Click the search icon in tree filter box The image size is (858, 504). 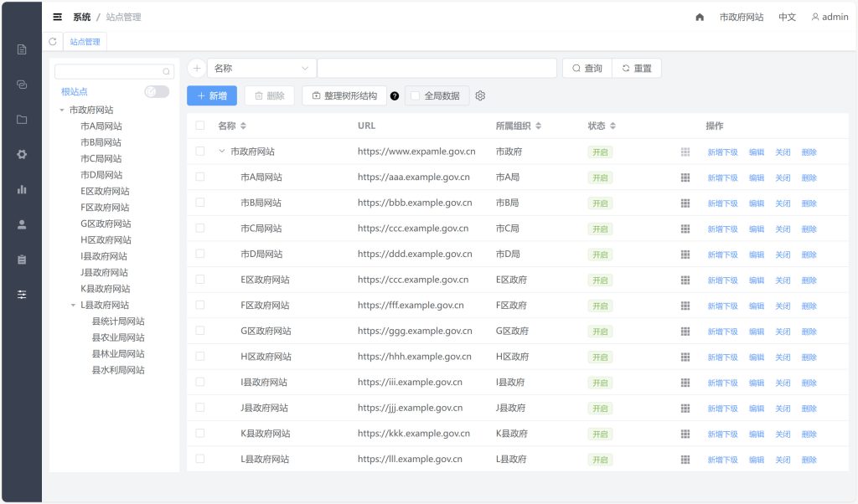coord(167,72)
